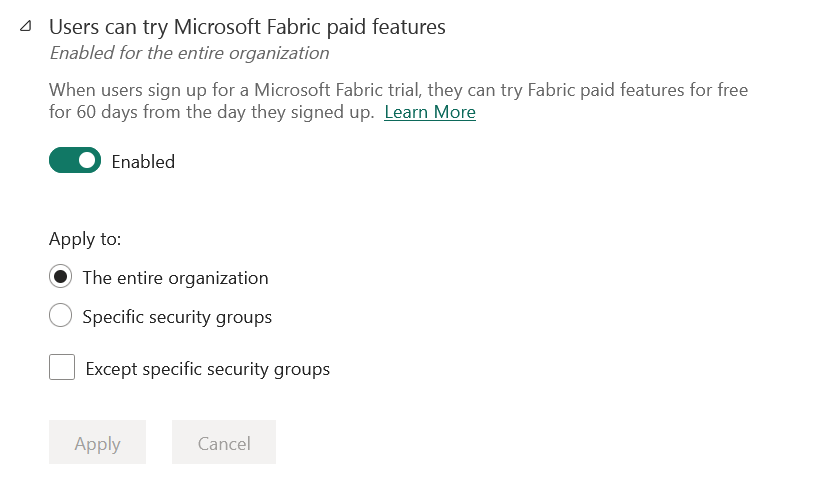Viewport: 819px width, 479px height.
Task: Click the white knob of the toggle
Action: click(x=87, y=161)
